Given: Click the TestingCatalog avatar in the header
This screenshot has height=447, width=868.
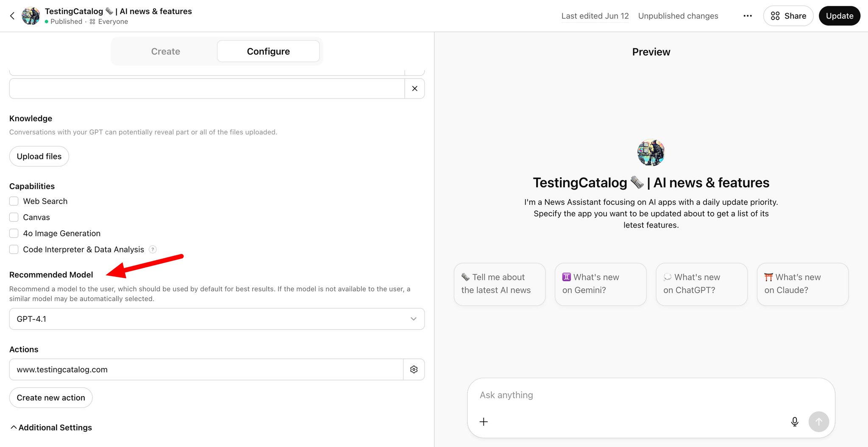Looking at the screenshot, I should point(31,16).
